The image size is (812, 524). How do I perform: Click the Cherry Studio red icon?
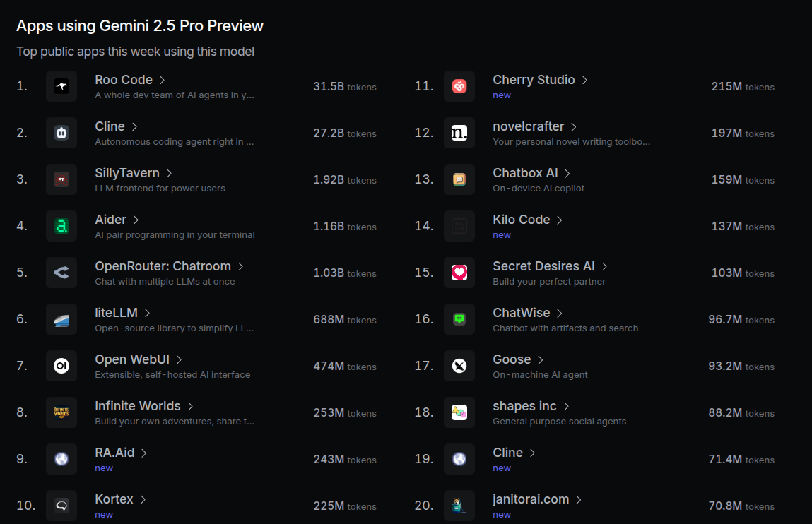click(459, 86)
